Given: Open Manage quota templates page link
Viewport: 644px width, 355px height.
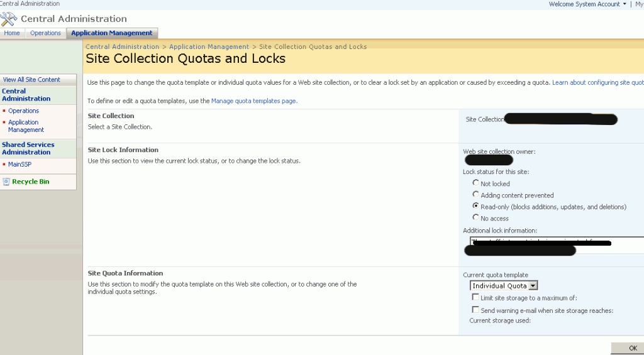Looking at the screenshot, I should pos(254,101).
